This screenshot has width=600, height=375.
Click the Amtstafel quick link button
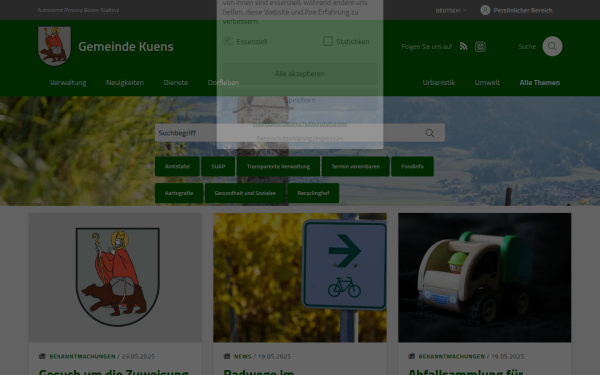(x=177, y=166)
